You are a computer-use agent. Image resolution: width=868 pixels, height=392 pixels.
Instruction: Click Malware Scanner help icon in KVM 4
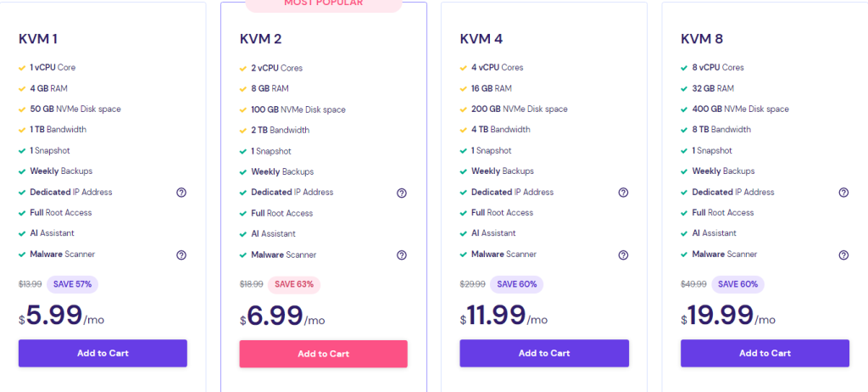point(623,255)
